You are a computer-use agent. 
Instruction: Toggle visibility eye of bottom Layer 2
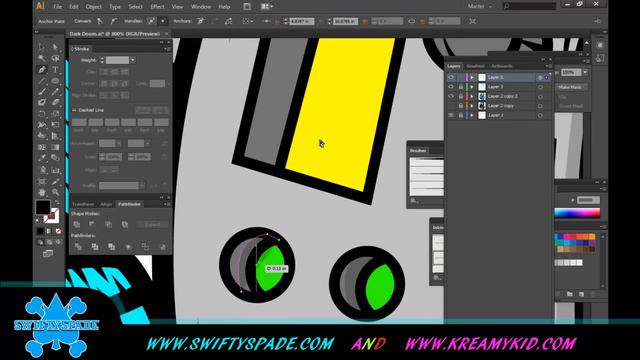451,116
